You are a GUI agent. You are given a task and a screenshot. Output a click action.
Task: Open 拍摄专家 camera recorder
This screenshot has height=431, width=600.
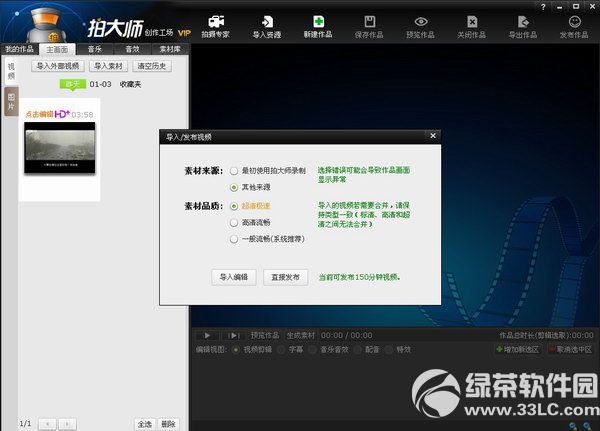coord(216,26)
